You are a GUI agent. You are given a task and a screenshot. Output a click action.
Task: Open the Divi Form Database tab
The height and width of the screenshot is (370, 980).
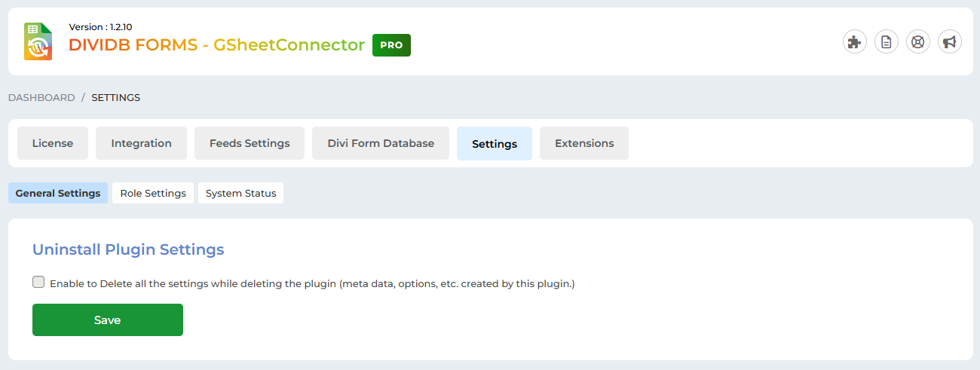point(381,143)
